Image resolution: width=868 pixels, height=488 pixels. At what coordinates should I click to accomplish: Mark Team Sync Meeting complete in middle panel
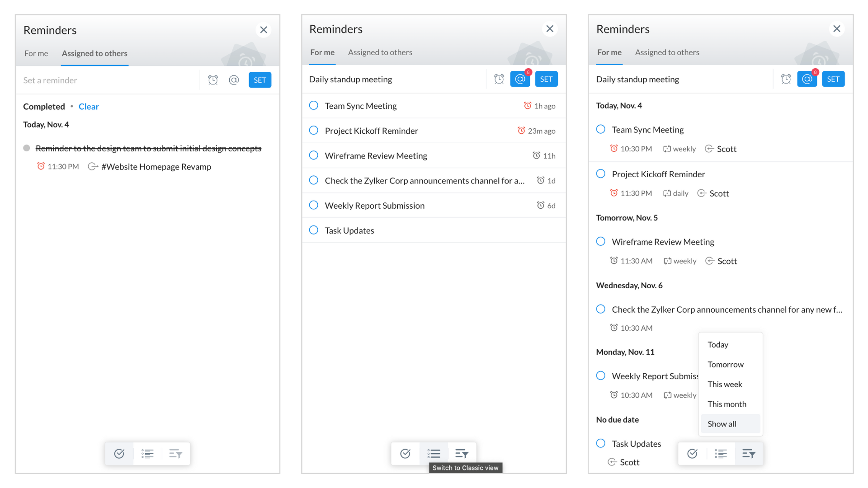(x=314, y=105)
